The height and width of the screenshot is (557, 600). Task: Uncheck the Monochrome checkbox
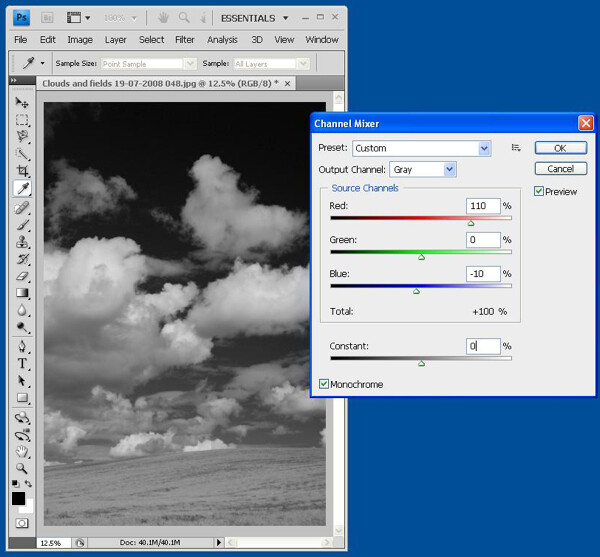point(324,384)
